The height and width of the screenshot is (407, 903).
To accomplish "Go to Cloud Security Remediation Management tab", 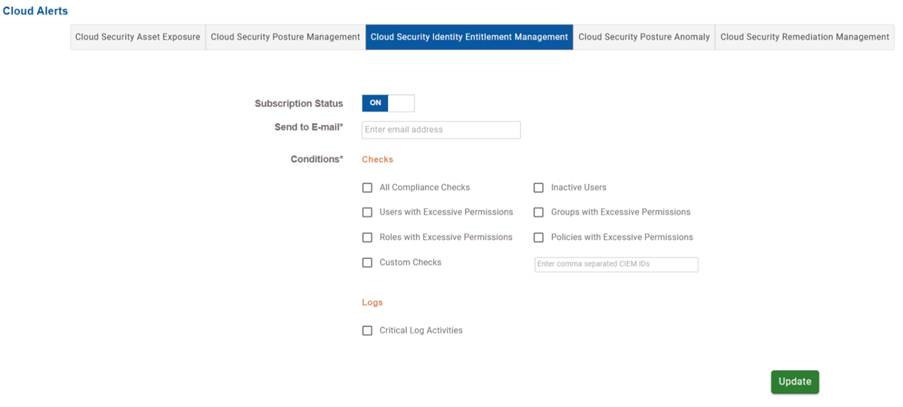I will click(805, 37).
